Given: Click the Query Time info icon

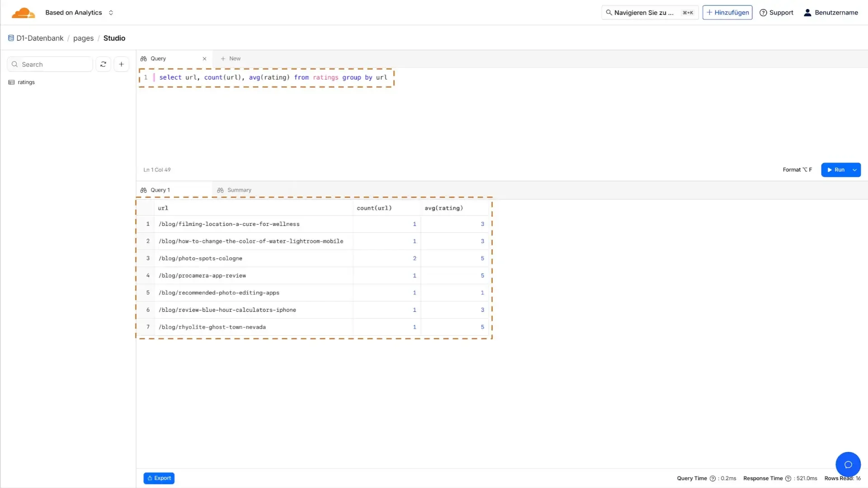Looking at the screenshot, I should pyautogui.click(x=712, y=479).
